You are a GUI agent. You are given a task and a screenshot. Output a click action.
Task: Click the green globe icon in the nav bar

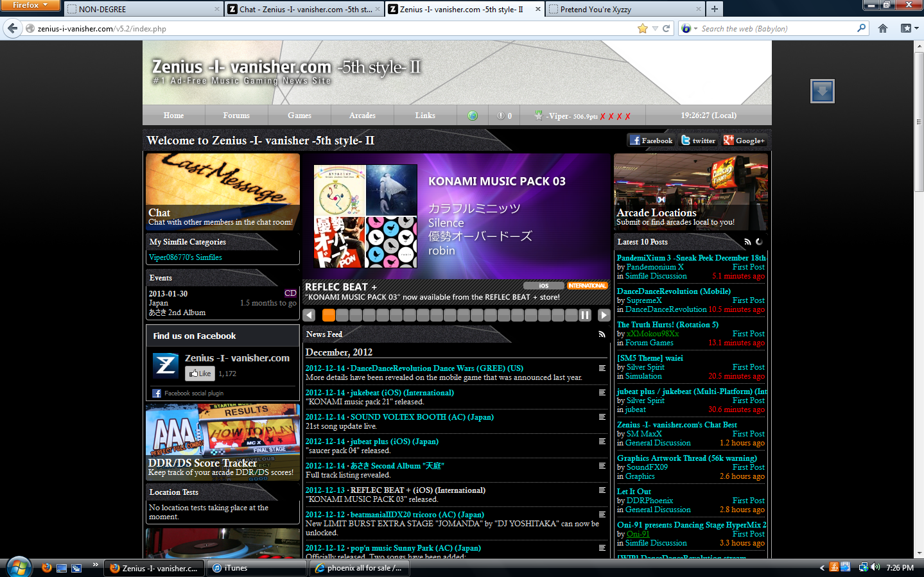click(x=473, y=116)
